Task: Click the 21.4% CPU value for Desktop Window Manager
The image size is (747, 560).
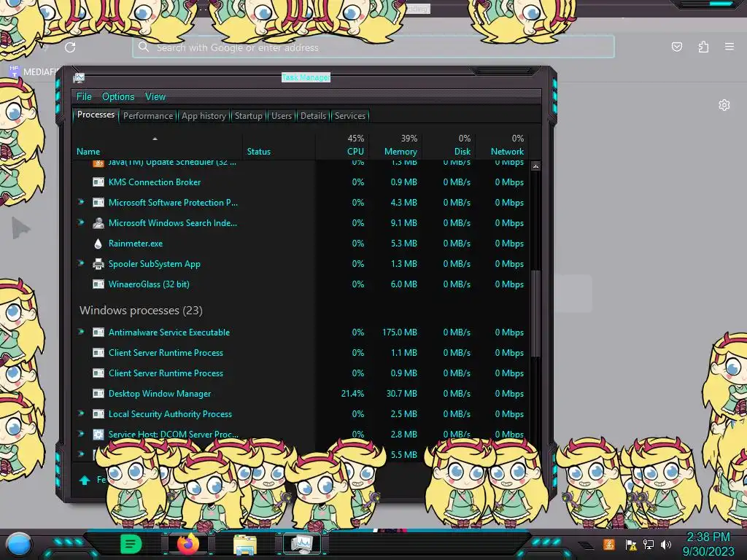Action: click(x=352, y=393)
